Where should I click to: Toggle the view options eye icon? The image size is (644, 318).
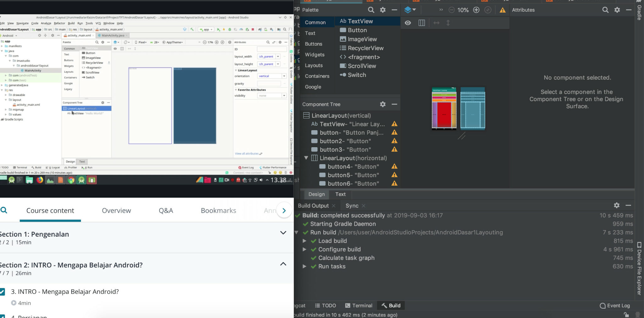point(408,23)
